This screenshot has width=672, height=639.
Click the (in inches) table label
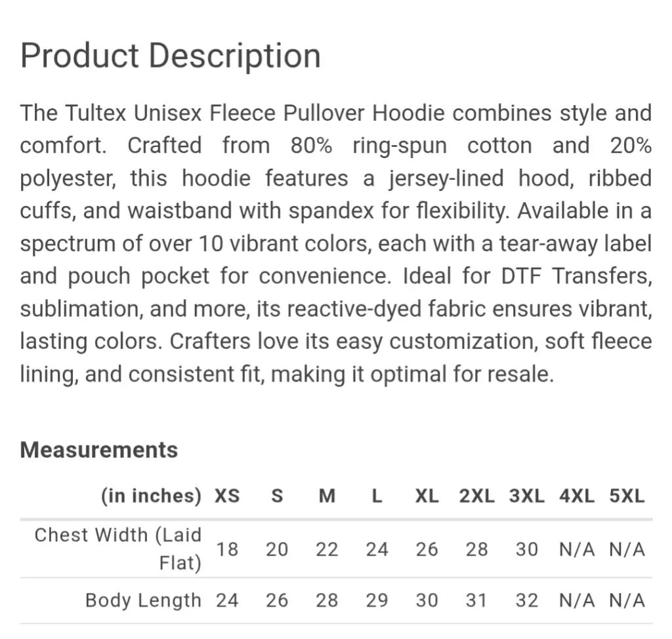click(x=152, y=496)
